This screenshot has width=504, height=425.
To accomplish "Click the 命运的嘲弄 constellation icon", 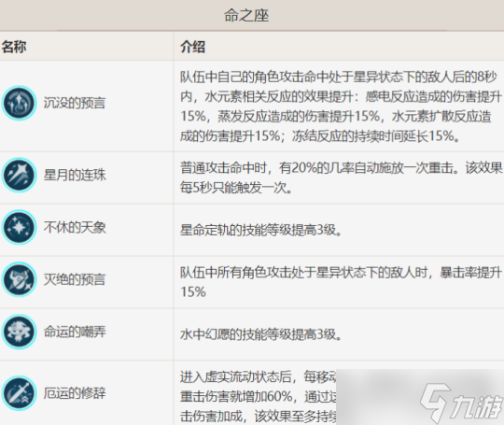I will tap(19, 332).
